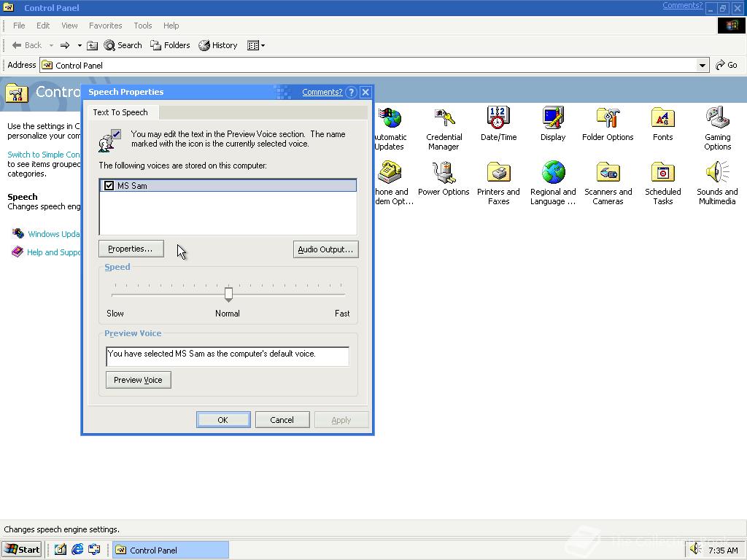The image size is (747, 560).
Task: Open the Date/Time icon
Action: [498, 124]
